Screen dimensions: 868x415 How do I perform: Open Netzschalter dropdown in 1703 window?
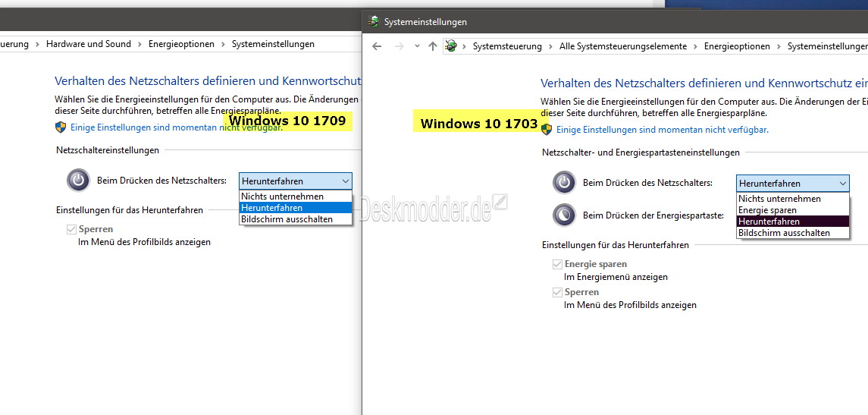[793, 184]
